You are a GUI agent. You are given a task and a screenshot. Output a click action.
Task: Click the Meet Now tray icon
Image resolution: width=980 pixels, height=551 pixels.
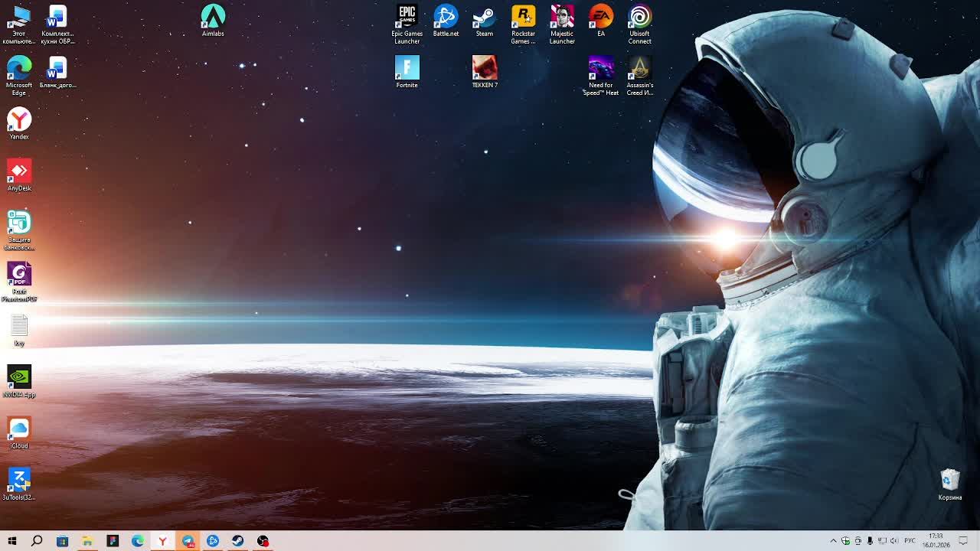(x=857, y=541)
